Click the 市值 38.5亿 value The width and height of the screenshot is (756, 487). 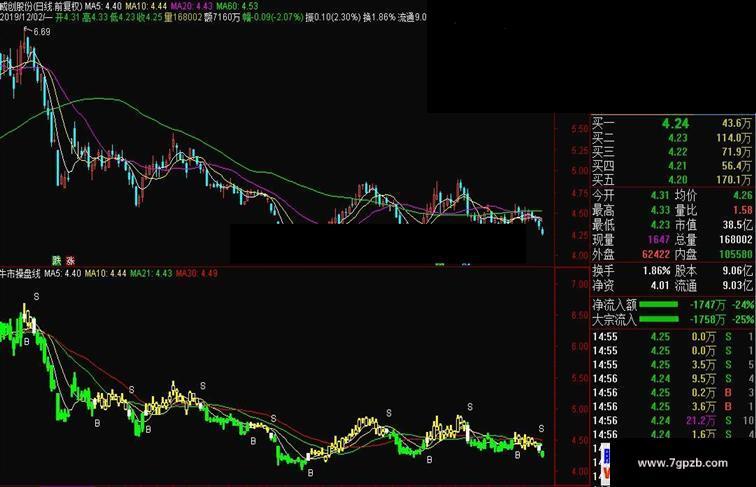click(737, 225)
